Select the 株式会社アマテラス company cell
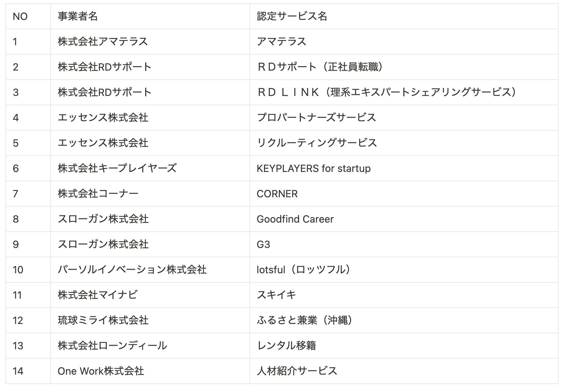 103,42
